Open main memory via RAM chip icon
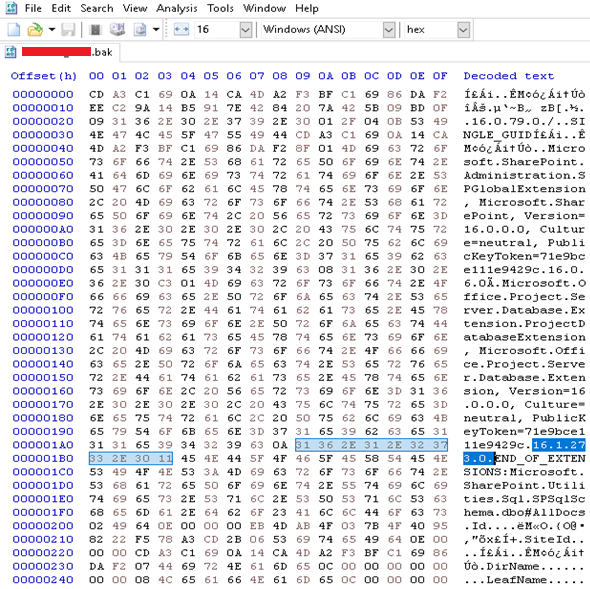 point(96,29)
